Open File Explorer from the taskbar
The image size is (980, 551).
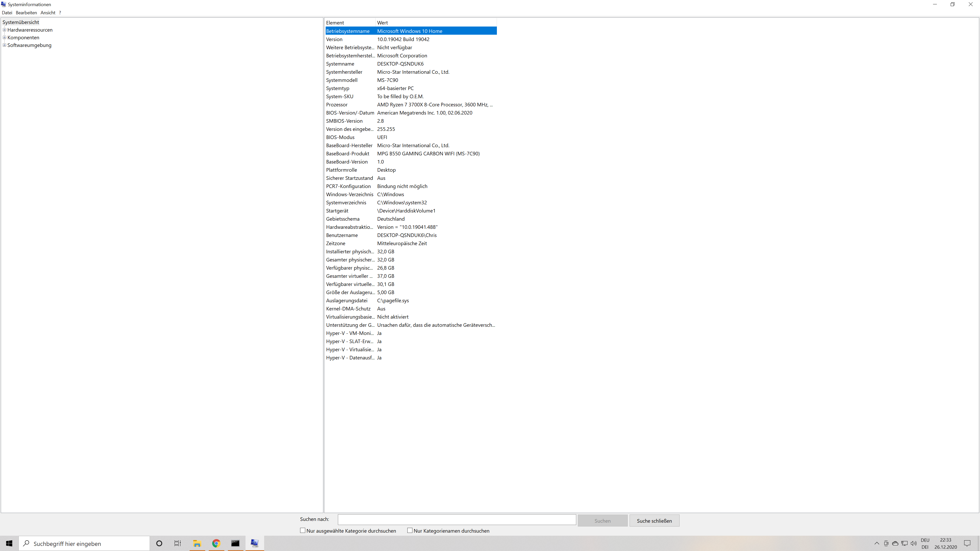(197, 543)
